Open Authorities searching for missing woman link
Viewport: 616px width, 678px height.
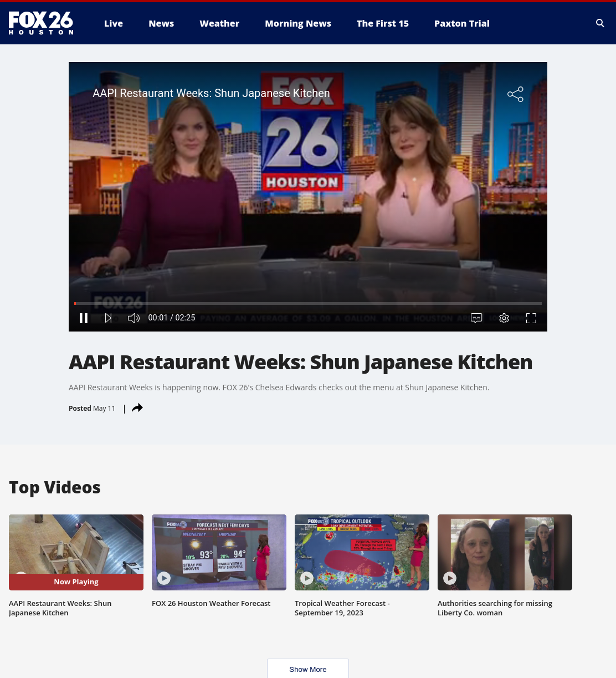(x=495, y=608)
